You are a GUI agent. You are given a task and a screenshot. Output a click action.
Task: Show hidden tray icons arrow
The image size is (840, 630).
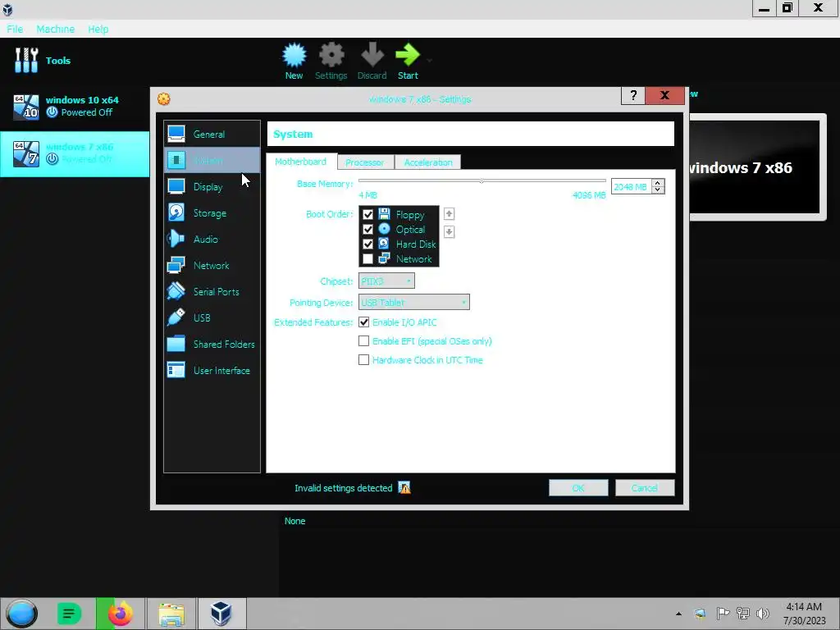[x=678, y=614]
